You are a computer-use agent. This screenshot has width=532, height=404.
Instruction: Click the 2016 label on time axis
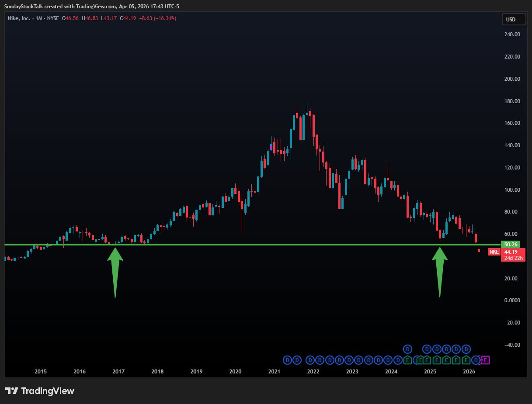click(80, 372)
